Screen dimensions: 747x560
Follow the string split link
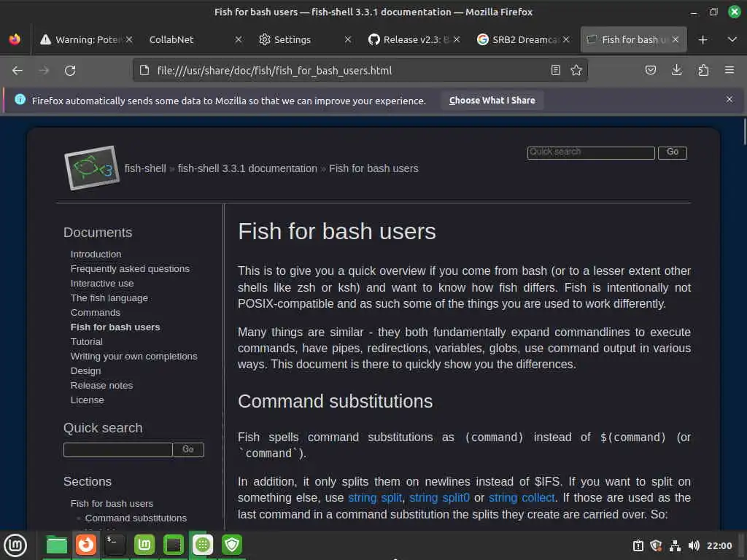pos(375,498)
